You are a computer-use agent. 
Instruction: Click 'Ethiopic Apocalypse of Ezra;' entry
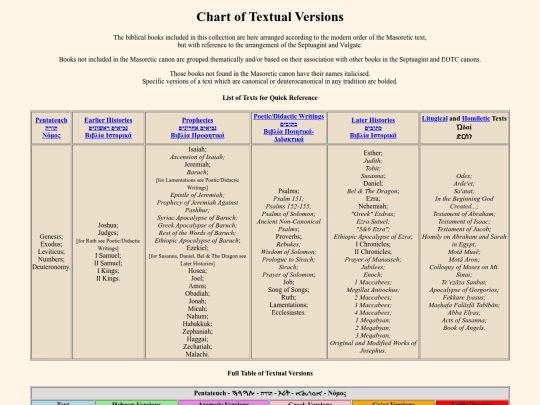[373, 237]
